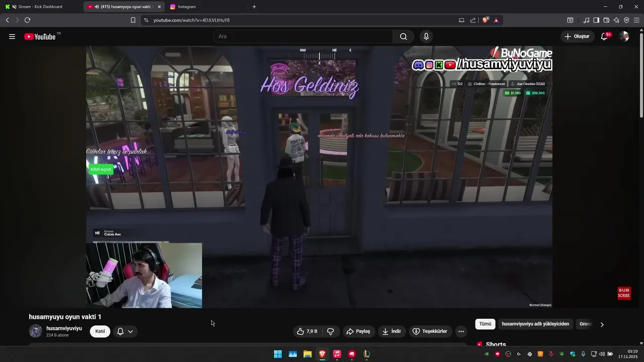Start voice search with the microphone icon

(x=426, y=37)
